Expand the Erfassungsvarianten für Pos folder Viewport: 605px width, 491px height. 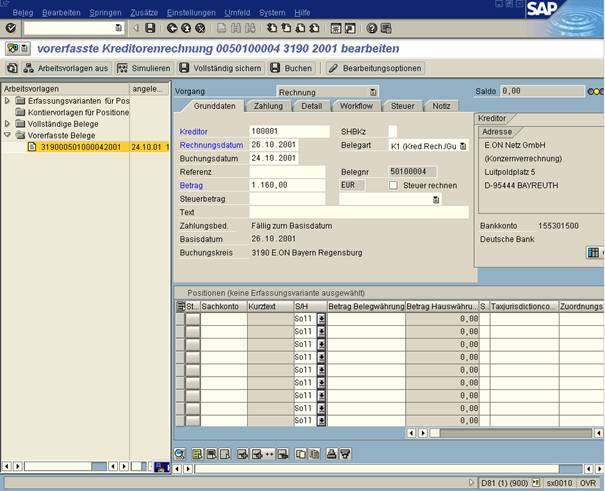(7, 101)
